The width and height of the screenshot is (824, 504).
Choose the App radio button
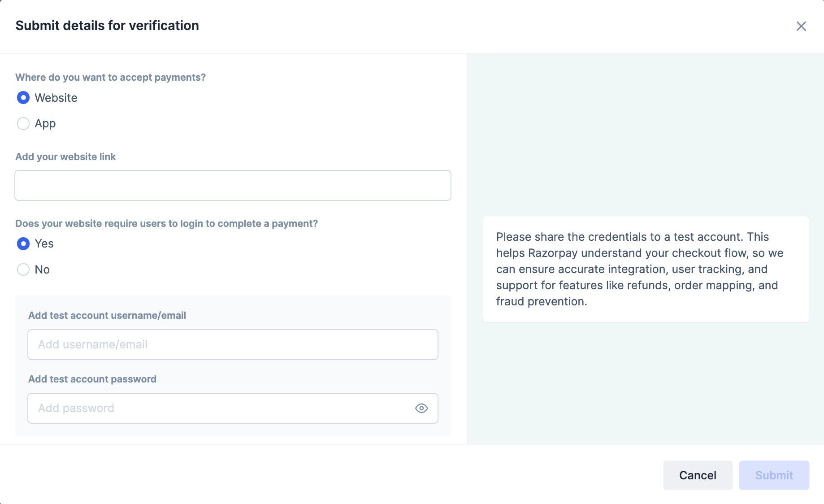tap(23, 123)
